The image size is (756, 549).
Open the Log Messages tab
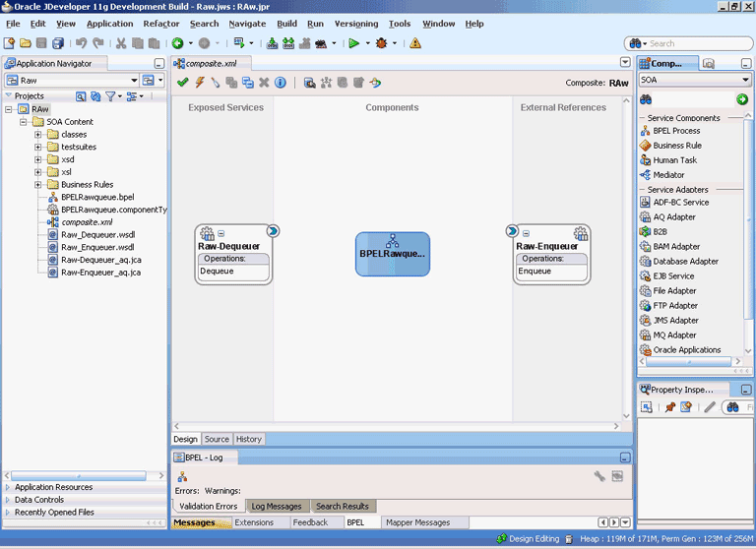coord(277,507)
